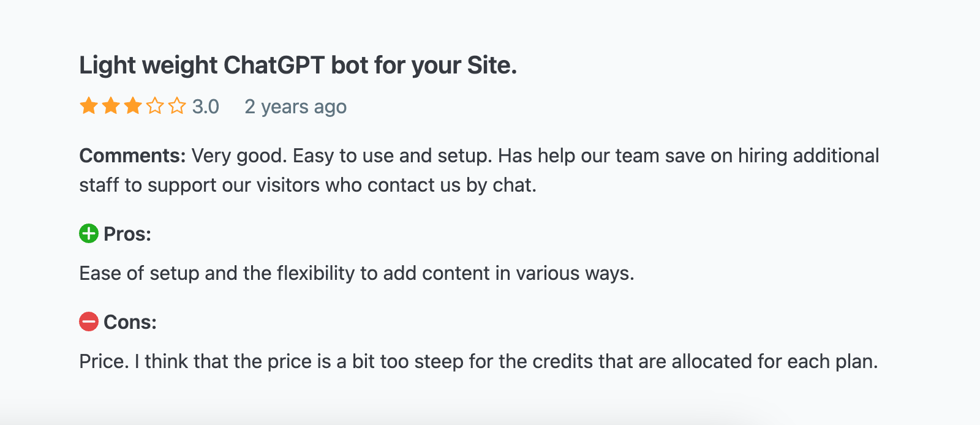
Task: Click the fourth, empty outline star
Action: 155,106
